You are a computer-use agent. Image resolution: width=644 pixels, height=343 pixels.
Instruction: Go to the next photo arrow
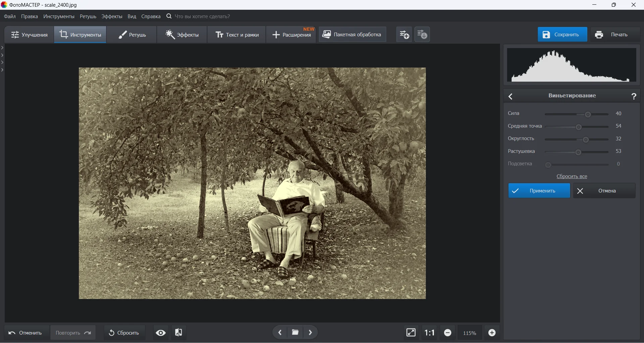click(x=311, y=333)
